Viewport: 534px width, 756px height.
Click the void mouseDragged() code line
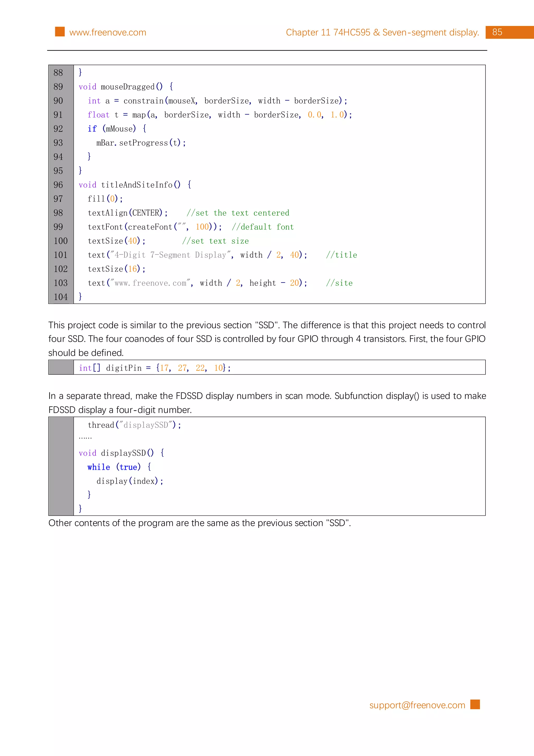click(126, 87)
